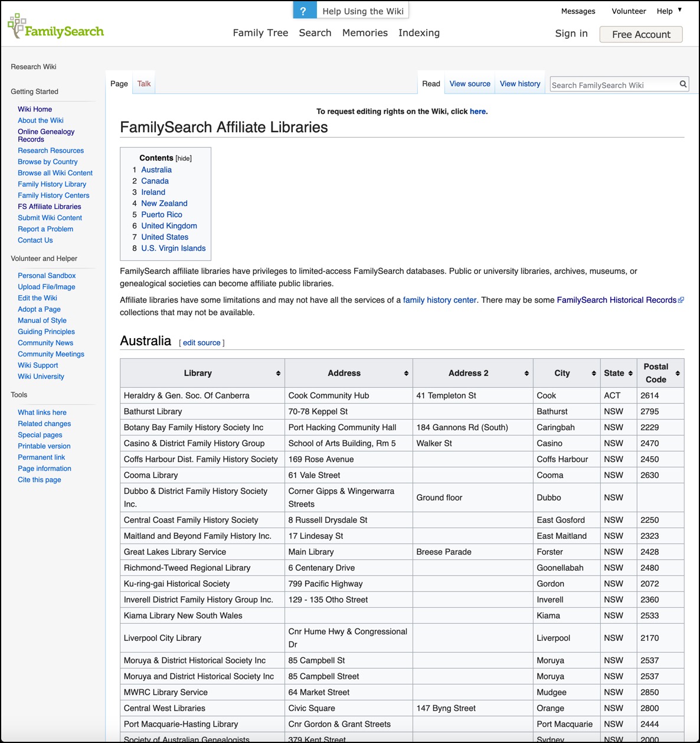Image resolution: width=700 pixels, height=743 pixels.
Task: Open FamilySearch Historical Records link
Action: (616, 300)
